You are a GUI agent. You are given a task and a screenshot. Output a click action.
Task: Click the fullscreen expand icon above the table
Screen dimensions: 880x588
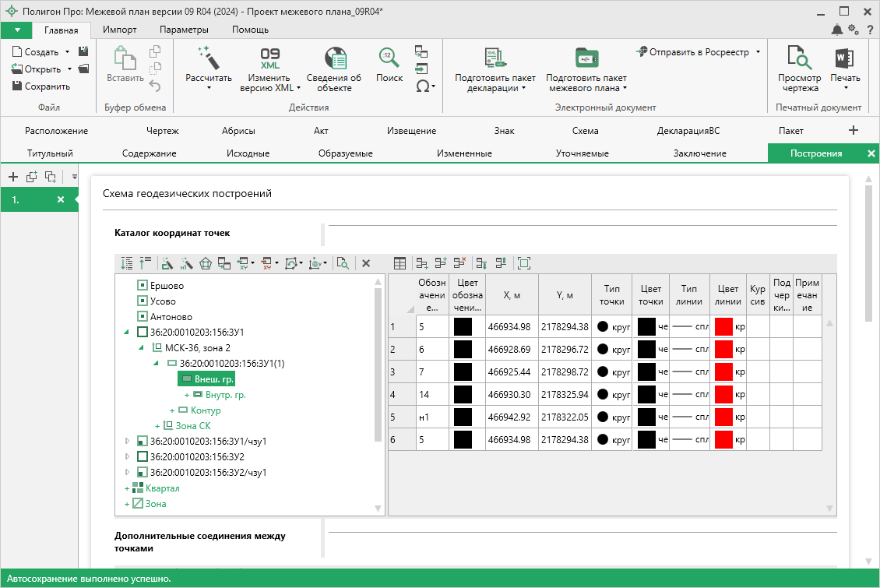524,263
